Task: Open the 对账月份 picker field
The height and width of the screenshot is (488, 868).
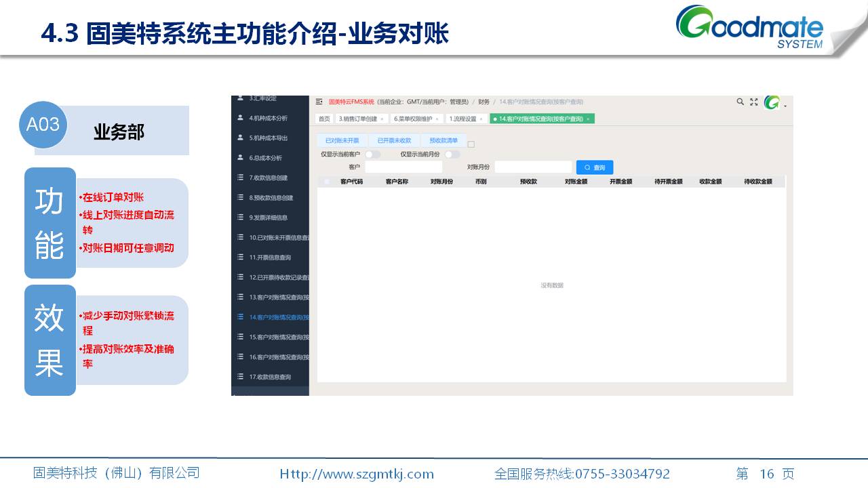Action: 533,167
